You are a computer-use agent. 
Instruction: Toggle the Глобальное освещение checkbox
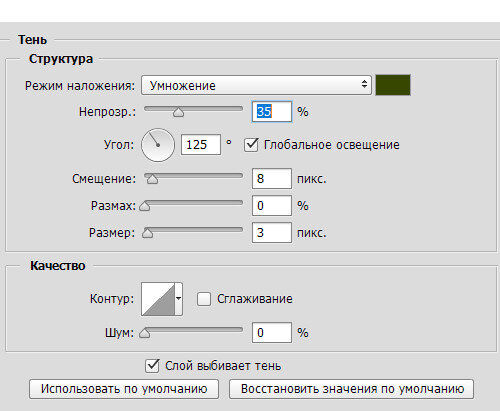click(x=251, y=145)
